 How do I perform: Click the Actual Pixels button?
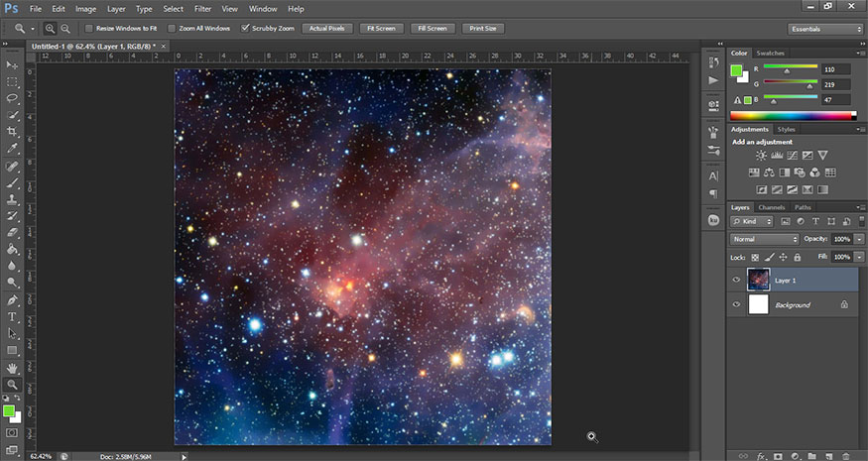[x=326, y=28]
